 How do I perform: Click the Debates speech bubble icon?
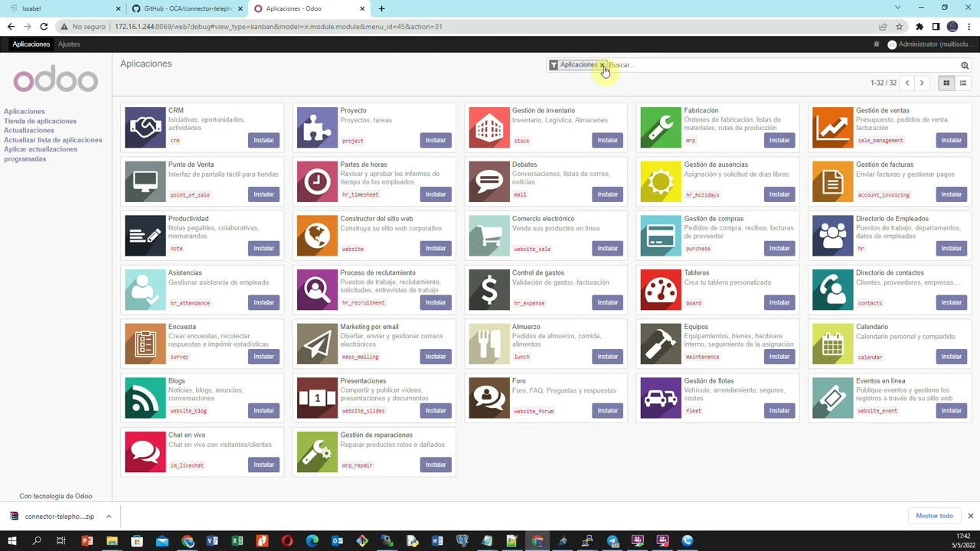(x=489, y=181)
